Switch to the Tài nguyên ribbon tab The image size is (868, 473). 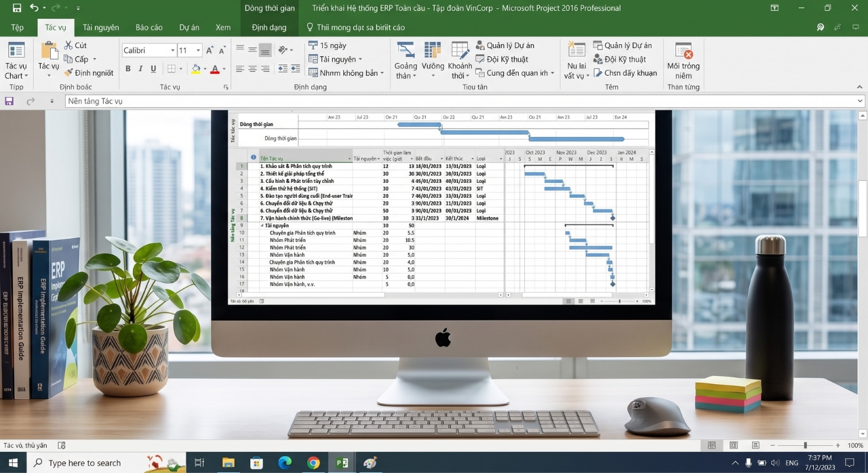coord(100,27)
